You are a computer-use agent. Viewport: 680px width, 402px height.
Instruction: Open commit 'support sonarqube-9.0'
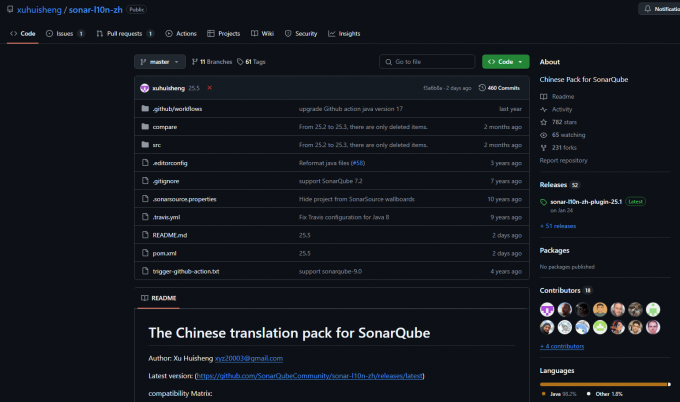coord(330,271)
